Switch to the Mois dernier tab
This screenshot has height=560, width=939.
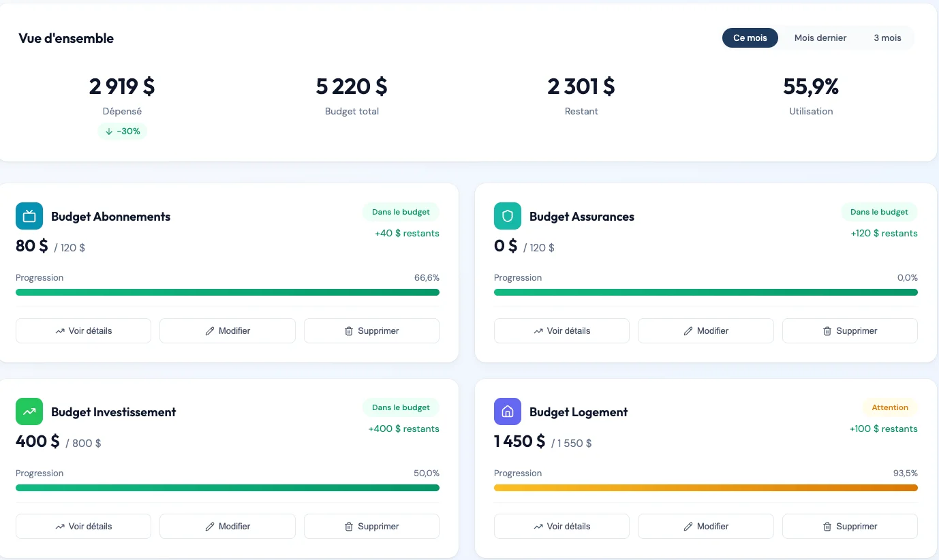point(820,37)
